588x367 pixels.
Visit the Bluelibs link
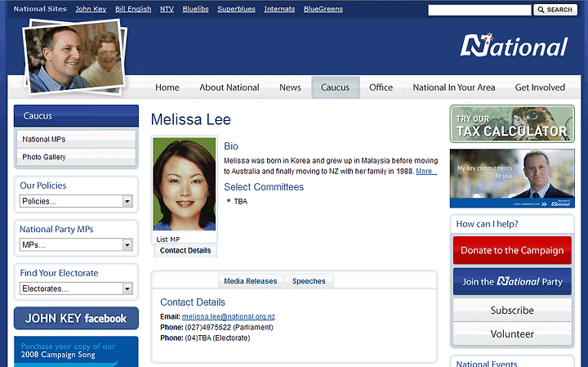coord(195,9)
